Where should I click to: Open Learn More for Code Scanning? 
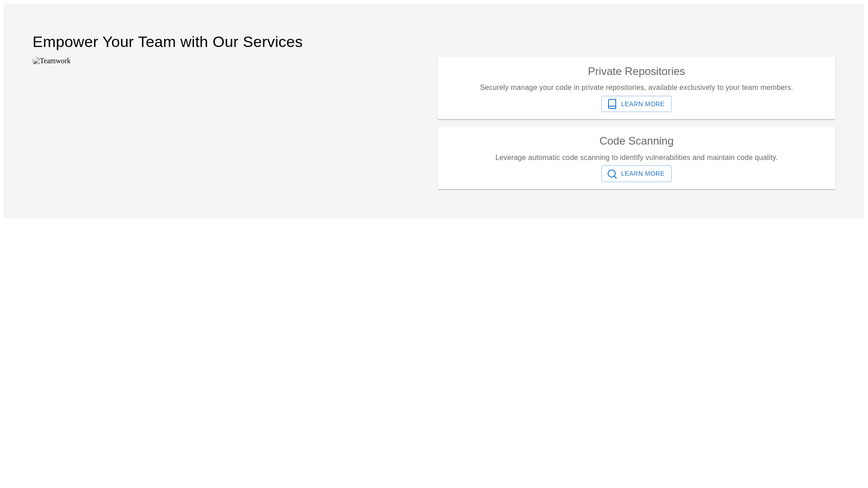point(636,174)
